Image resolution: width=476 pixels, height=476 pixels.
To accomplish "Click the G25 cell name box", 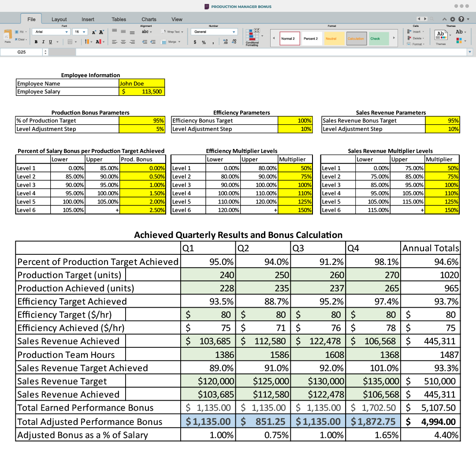I will tap(22, 52).
